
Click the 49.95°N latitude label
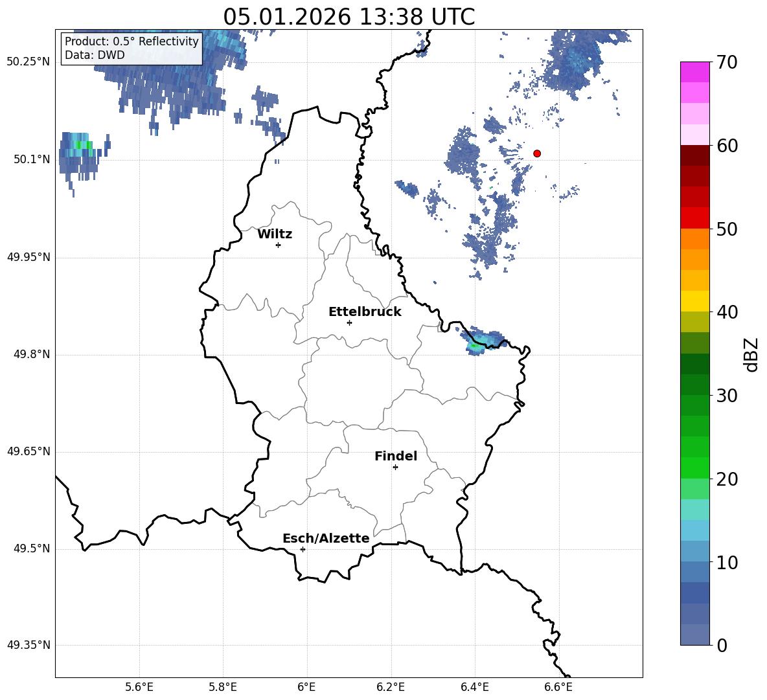pyautogui.click(x=29, y=256)
